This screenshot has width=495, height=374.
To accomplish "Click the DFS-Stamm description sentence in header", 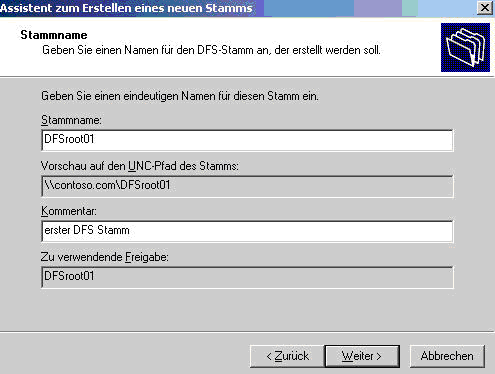I will (211, 50).
